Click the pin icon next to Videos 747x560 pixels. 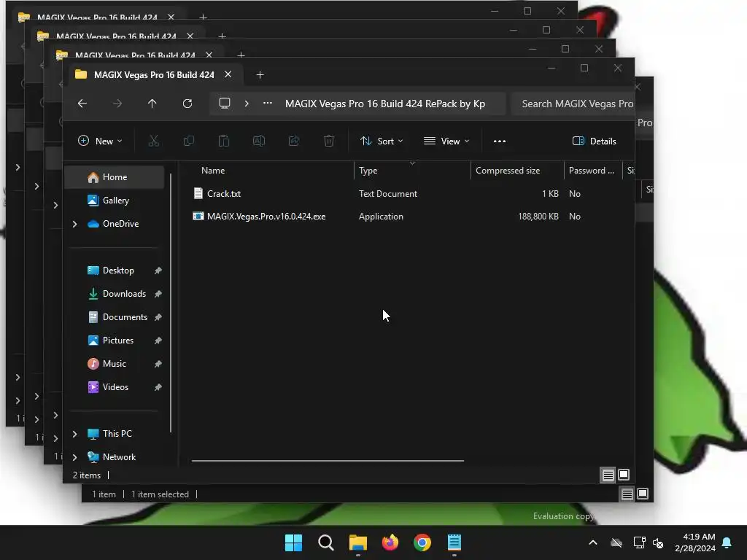pyautogui.click(x=158, y=387)
